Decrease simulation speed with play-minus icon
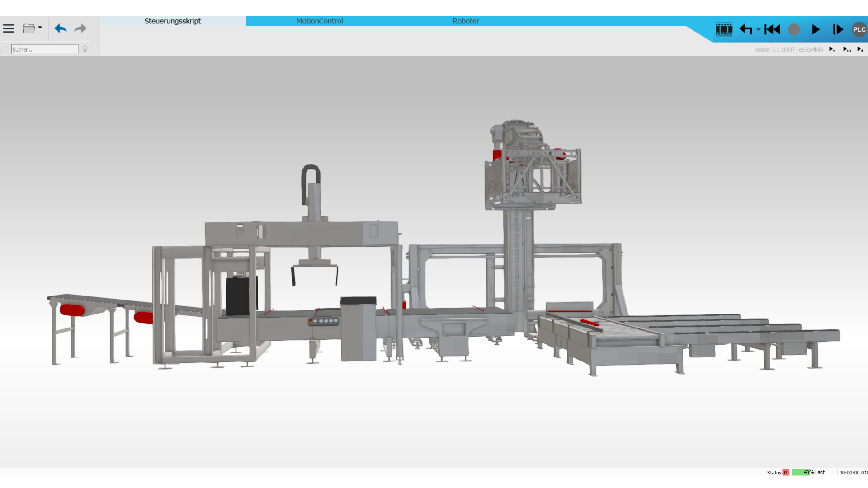 click(x=832, y=49)
